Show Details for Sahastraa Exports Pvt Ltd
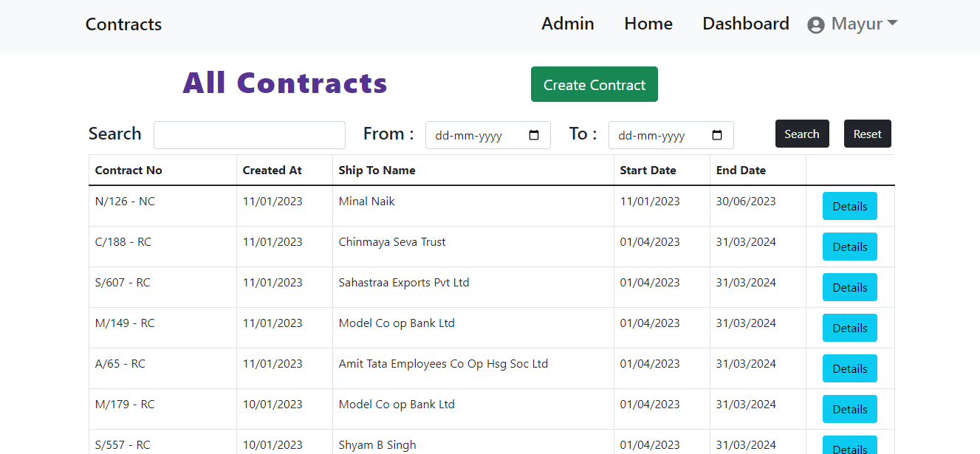Image resolution: width=980 pixels, height=454 pixels. (x=849, y=287)
